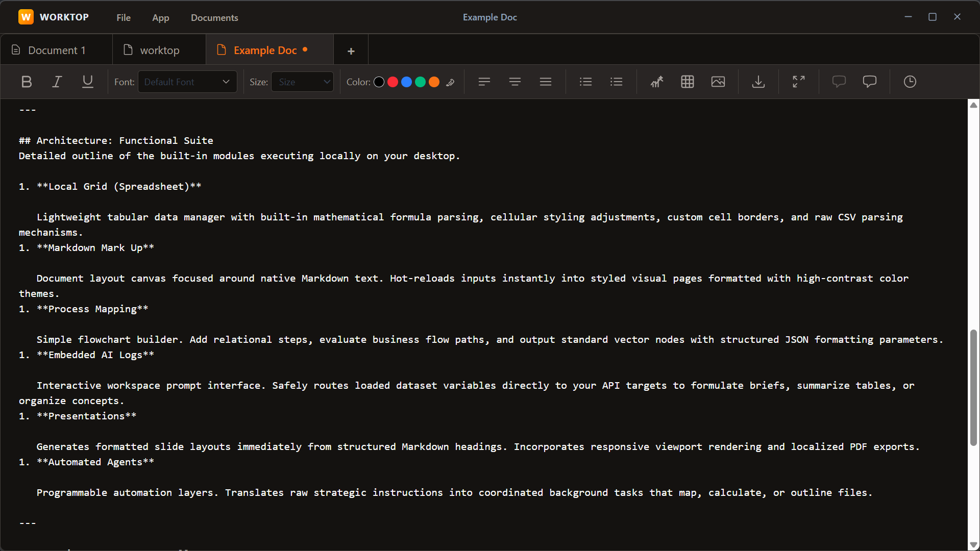Screen dimensions: 980x551
Task: Click the text 'Automated Agents'
Action: (95, 462)
